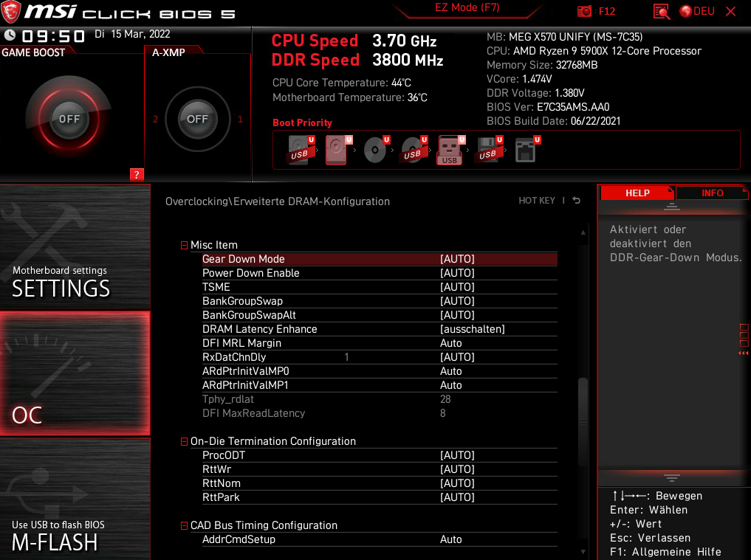Screen dimensions: 751x560
Task: Click the clock icon beside the time
Action: 10,35
